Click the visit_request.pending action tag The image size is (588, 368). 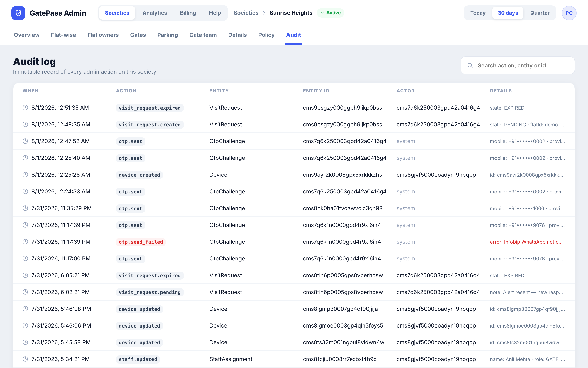(x=150, y=292)
